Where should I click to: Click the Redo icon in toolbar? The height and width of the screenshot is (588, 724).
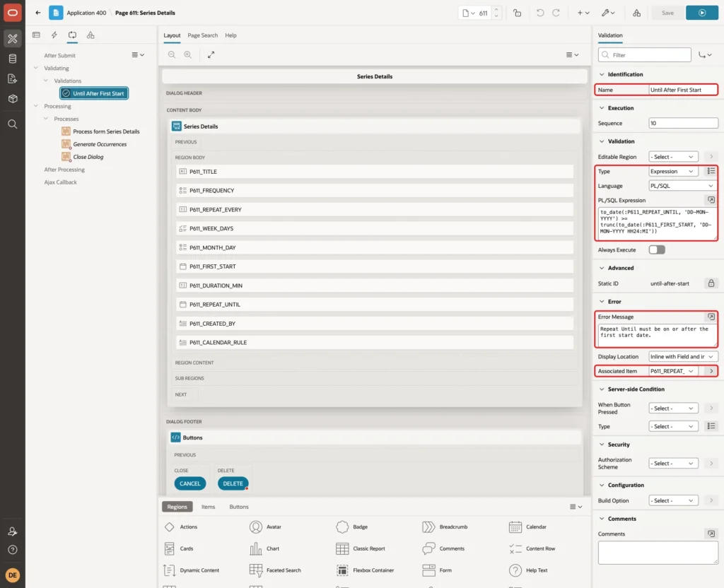coord(556,13)
